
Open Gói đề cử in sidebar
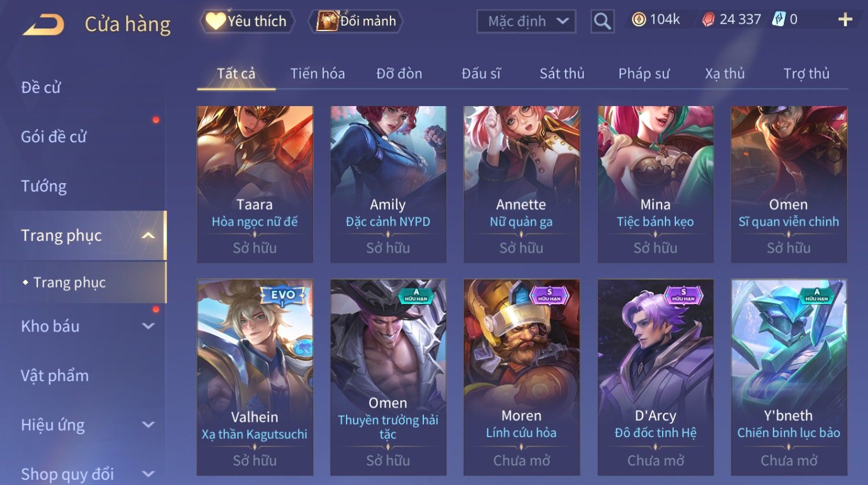point(54,137)
